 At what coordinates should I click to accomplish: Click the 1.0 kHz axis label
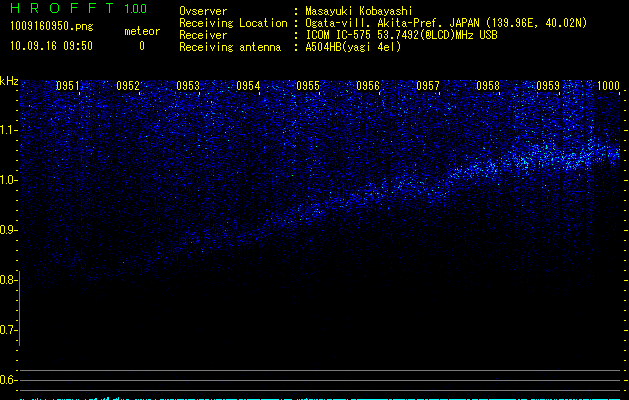7,180
